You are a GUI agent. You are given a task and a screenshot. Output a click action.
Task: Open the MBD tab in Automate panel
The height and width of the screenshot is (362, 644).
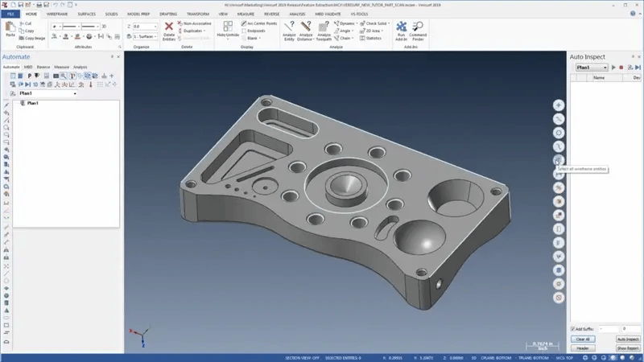point(27,67)
